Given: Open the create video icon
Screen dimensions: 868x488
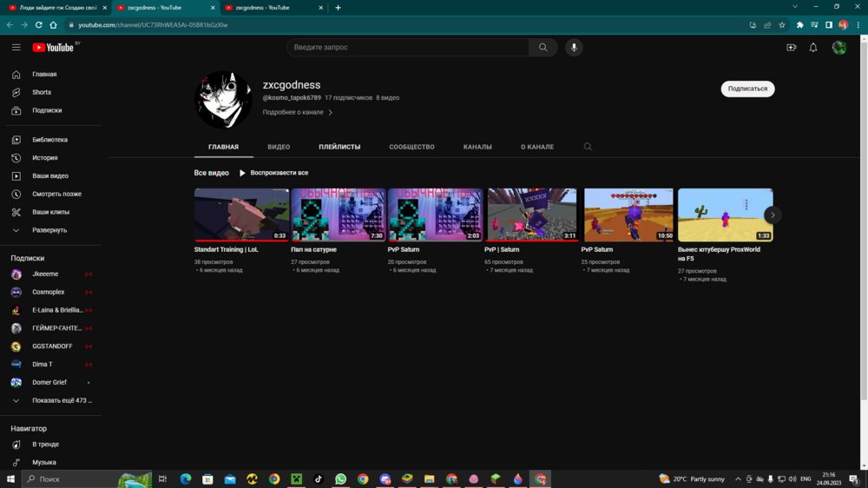Looking at the screenshot, I should click(791, 48).
